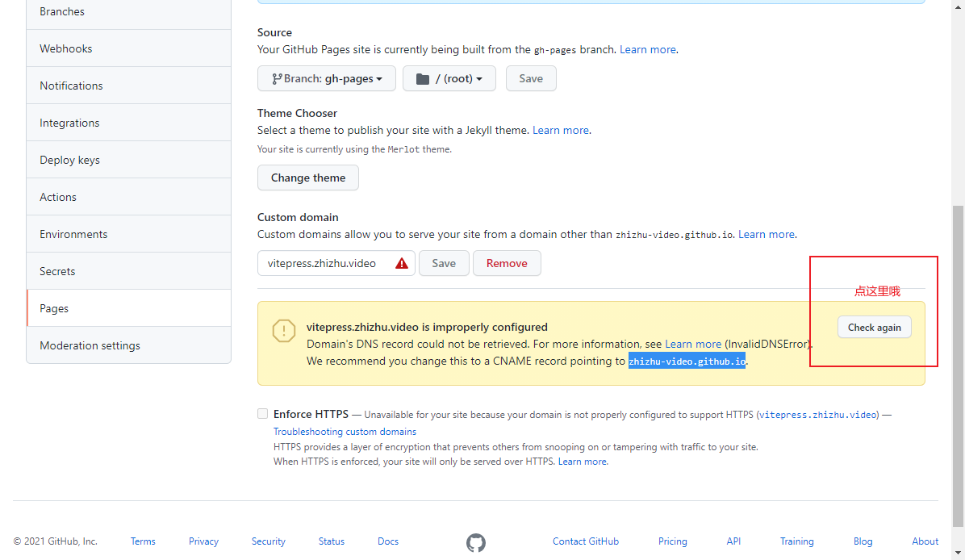Open Moderation settings
965x560 pixels.
pos(128,346)
